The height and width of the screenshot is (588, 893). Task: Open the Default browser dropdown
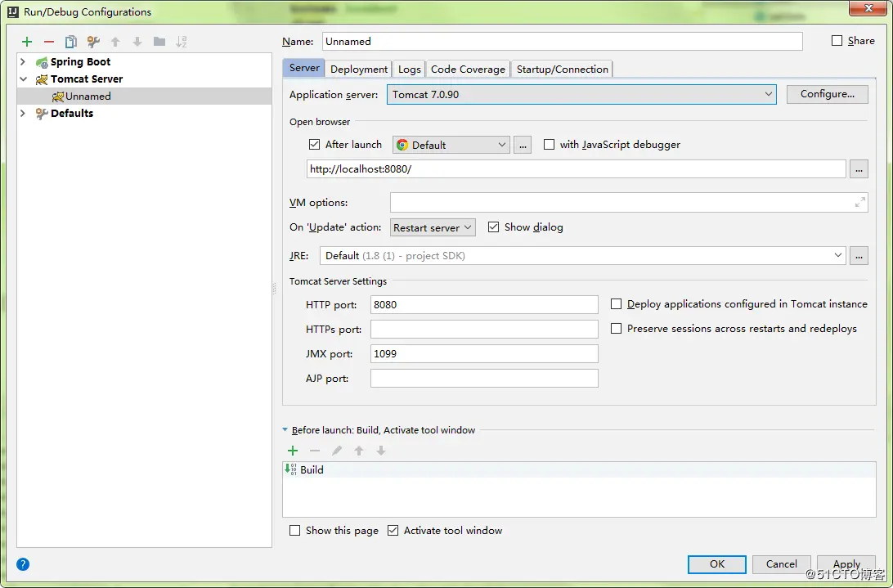click(x=451, y=145)
